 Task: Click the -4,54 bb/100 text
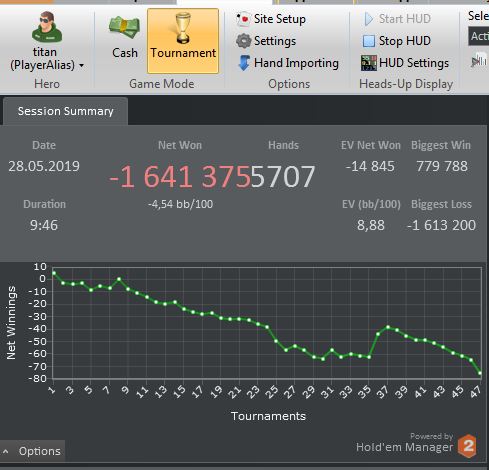point(180,204)
